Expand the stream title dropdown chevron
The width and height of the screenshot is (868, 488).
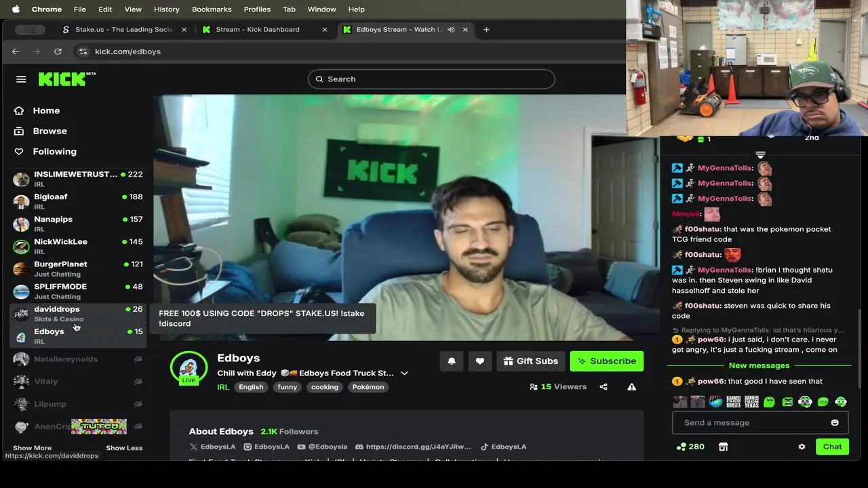[404, 373]
